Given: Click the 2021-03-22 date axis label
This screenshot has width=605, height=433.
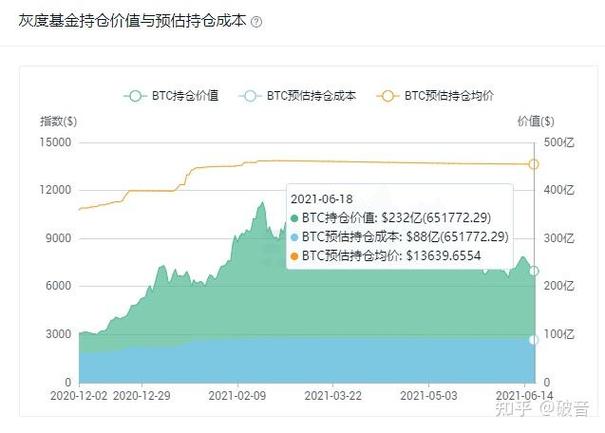Looking at the screenshot, I should 333,396.
